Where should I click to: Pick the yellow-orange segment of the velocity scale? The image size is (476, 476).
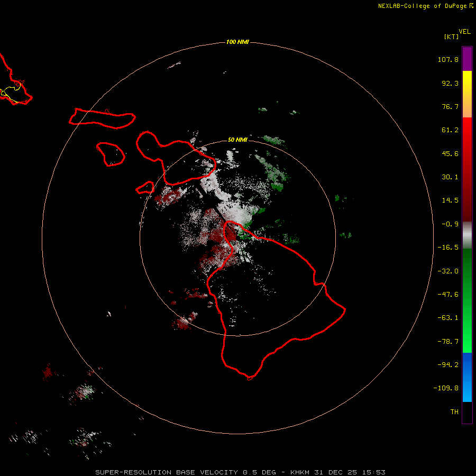pos(467,94)
